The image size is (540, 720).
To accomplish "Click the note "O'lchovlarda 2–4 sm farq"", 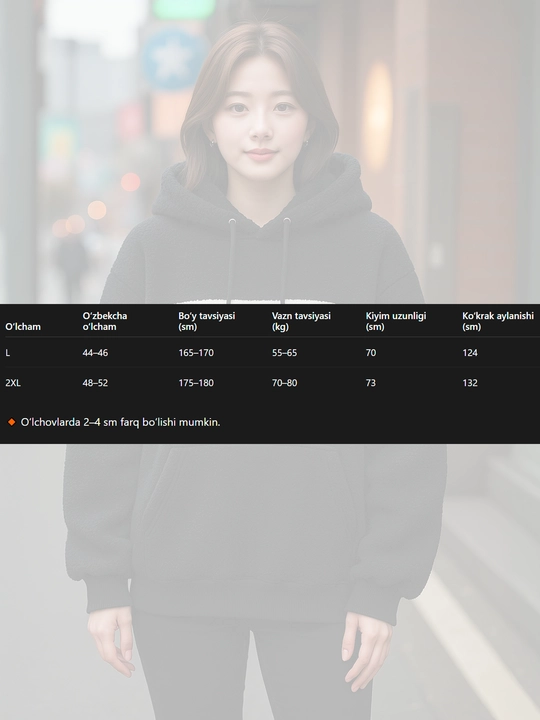I will pos(80,422).
